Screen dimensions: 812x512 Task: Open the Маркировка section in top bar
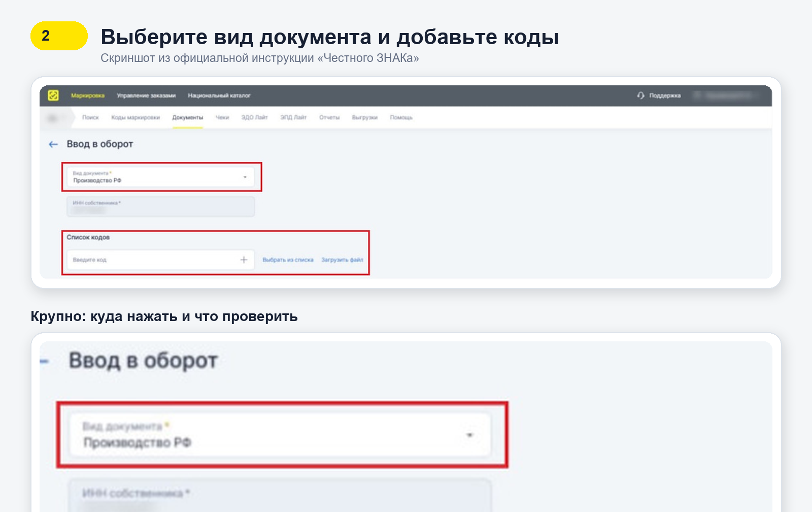[x=88, y=95]
